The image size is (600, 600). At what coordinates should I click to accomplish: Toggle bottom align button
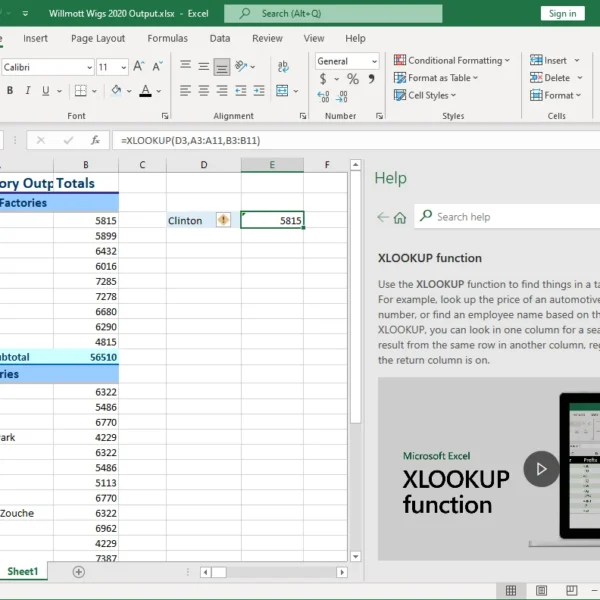[x=222, y=67]
